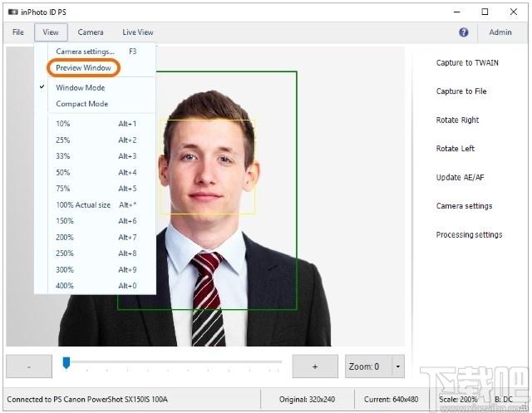Open the Live View menu
Screen dimensions: 532x413
[138, 32]
